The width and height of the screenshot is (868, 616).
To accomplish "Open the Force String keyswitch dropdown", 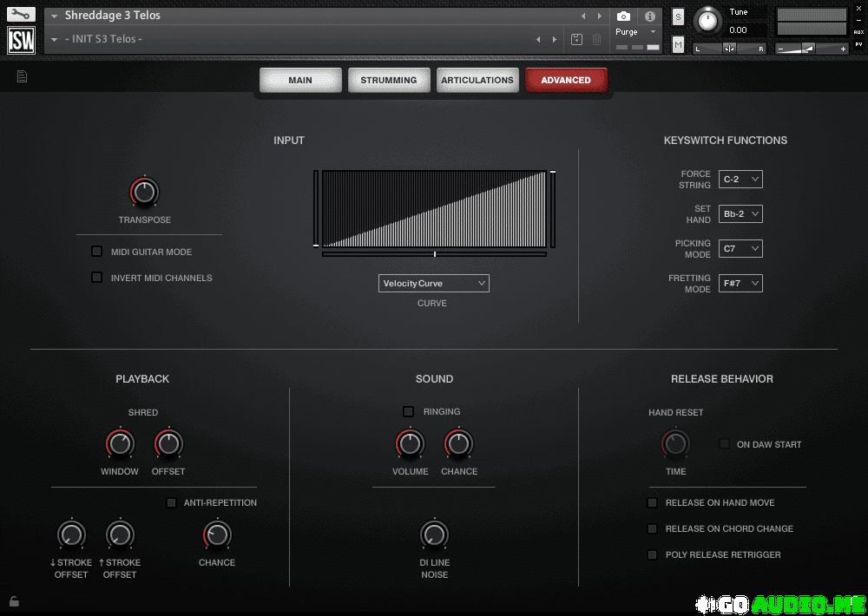I will tap(740, 180).
